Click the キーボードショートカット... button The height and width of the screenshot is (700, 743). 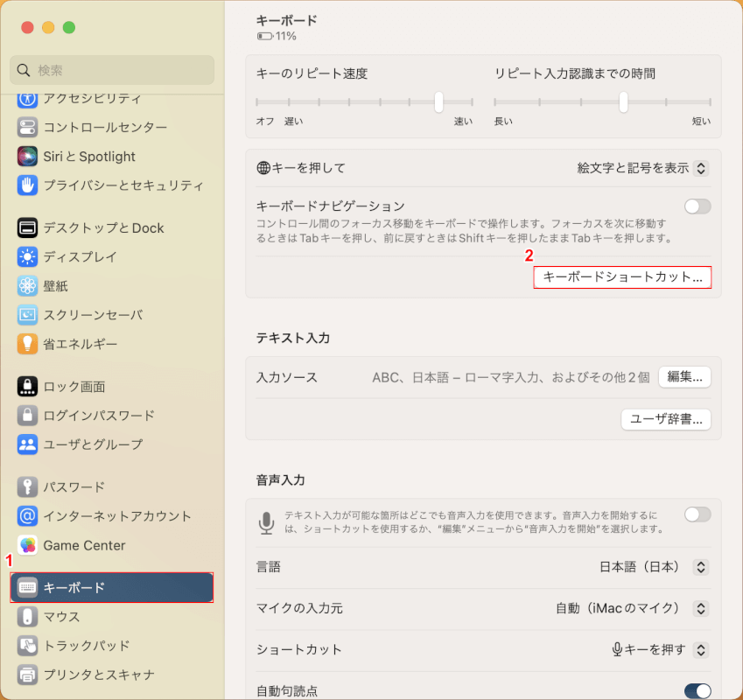(622, 277)
